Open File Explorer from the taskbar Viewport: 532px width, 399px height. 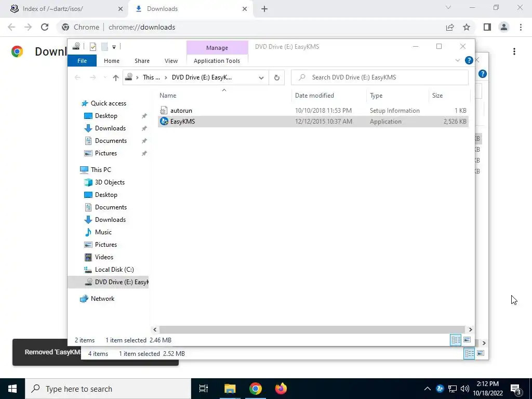click(x=230, y=389)
